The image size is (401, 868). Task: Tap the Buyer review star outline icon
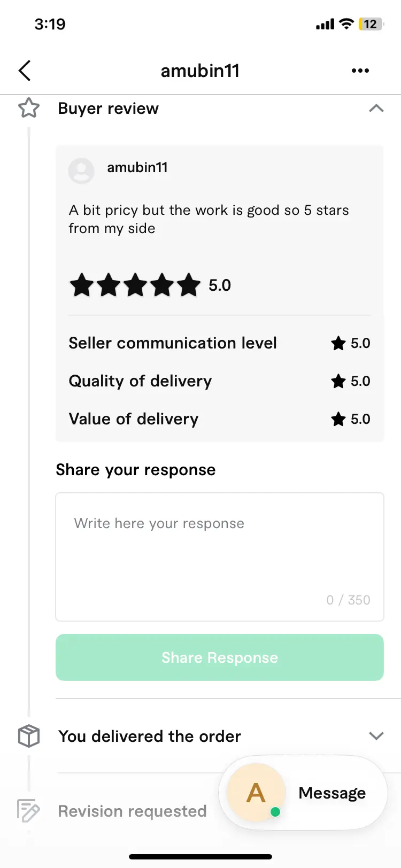29,108
